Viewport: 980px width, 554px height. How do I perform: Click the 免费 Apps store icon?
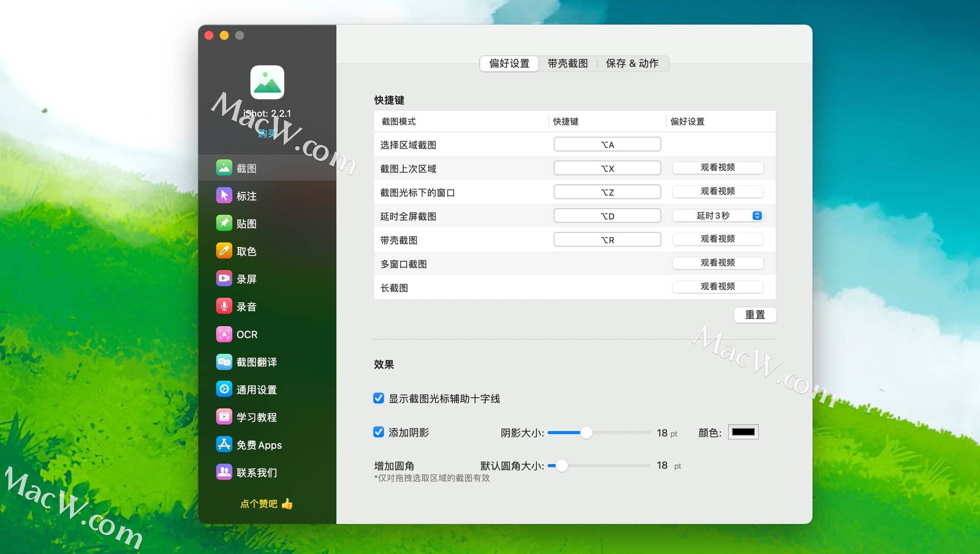tap(224, 445)
